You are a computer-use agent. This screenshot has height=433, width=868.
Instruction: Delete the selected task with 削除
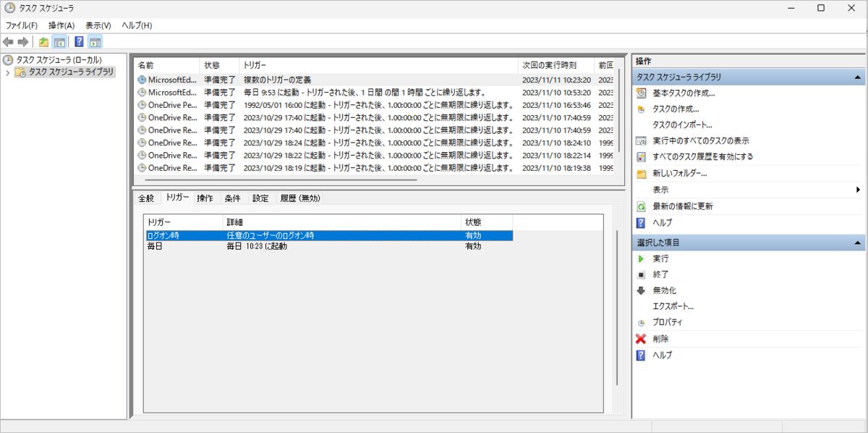[660, 339]
